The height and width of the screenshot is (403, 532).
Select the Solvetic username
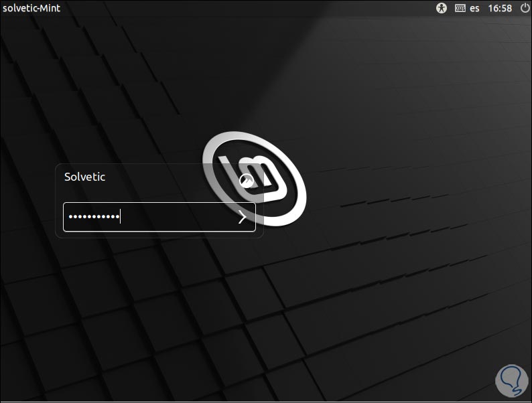point(85,177)
